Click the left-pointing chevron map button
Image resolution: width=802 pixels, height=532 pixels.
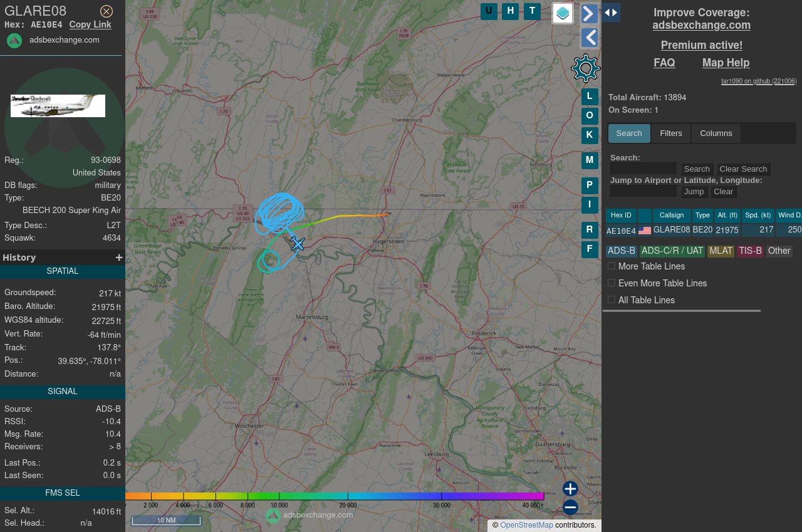click(x=590, y=38)
